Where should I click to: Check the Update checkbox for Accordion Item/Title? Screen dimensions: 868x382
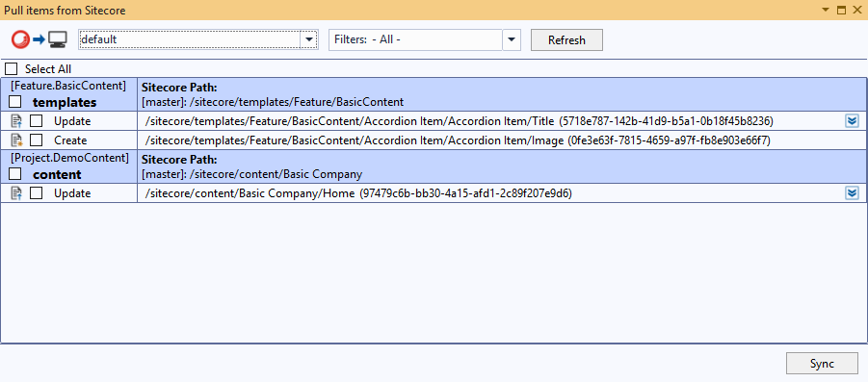tap(36, 121)
